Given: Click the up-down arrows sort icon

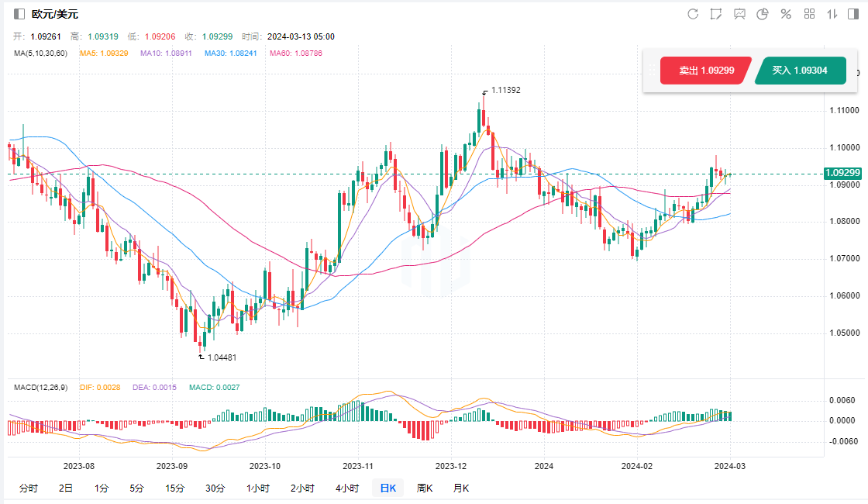Looking at the screenshot, I should 832,14.
